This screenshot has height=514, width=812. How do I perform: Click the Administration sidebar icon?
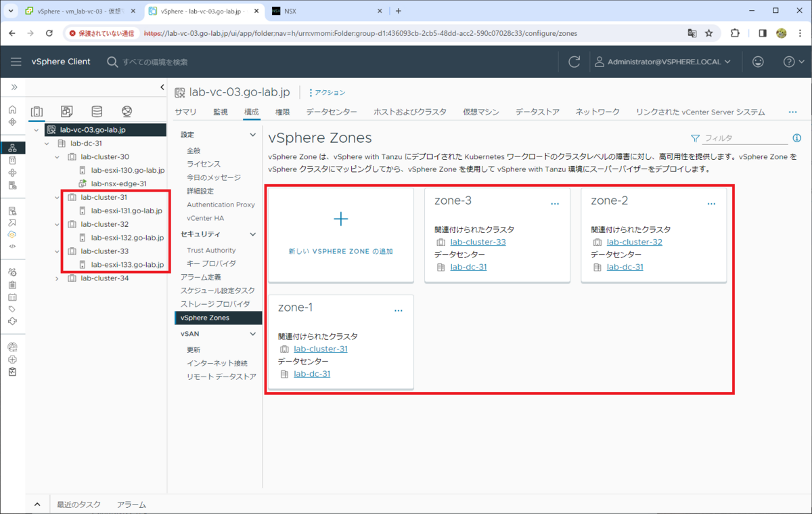(x=12, y=272)
